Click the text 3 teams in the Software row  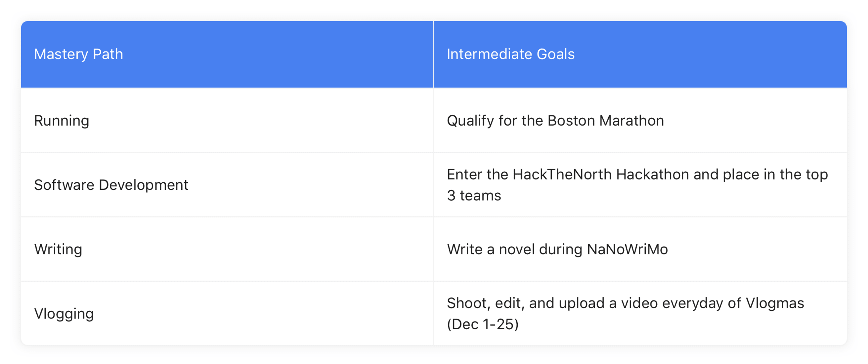tap(474, 196)
